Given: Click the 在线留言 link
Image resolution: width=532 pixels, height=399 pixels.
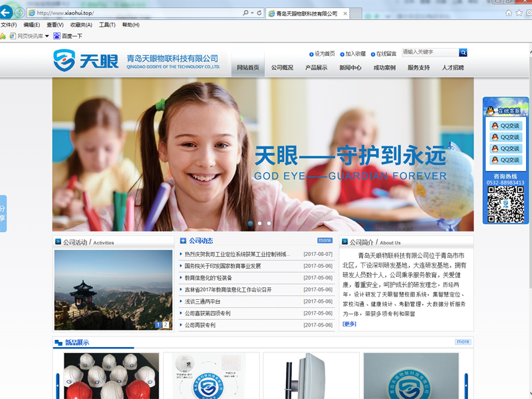Looking at the screenshot, I should tap(384, 54).
